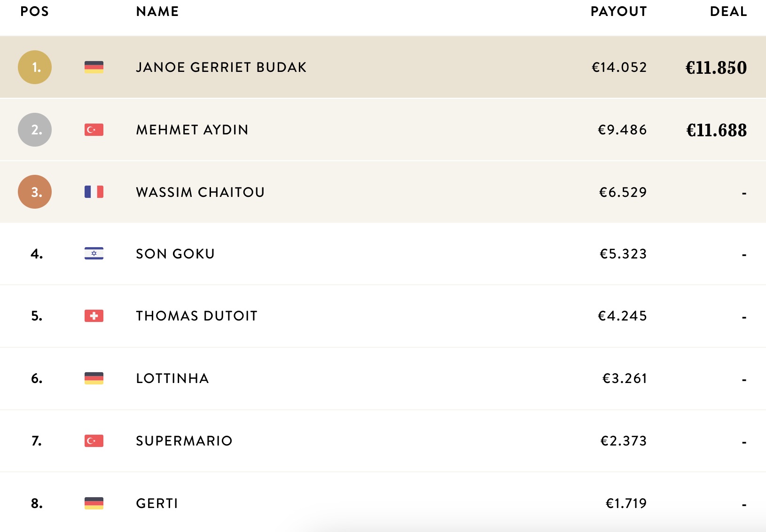The width and height of the screenshot is (766, 532).
Task: Click the Turkish flag next to Mehmet Aydin
Action: [94, 130]
